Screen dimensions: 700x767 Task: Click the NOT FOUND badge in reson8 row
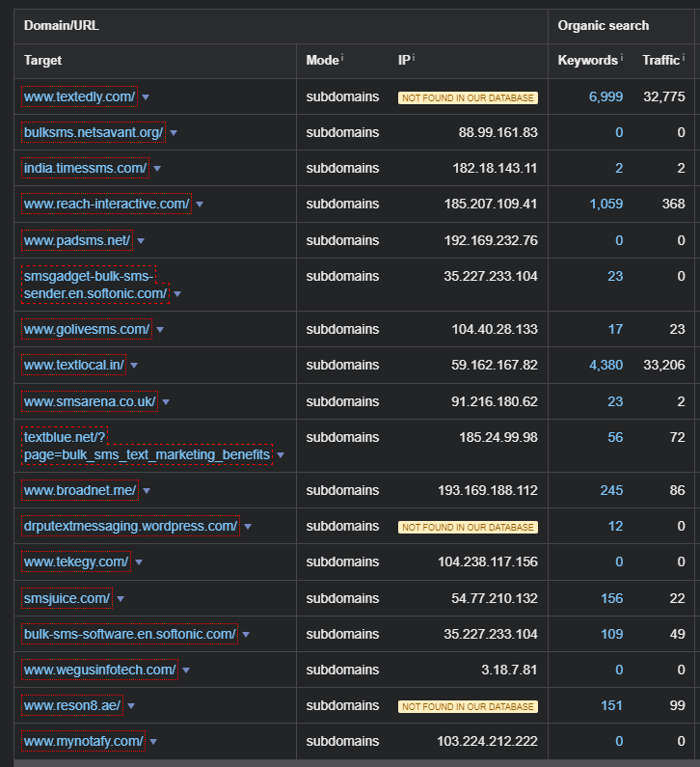click(x=468, y=707)
